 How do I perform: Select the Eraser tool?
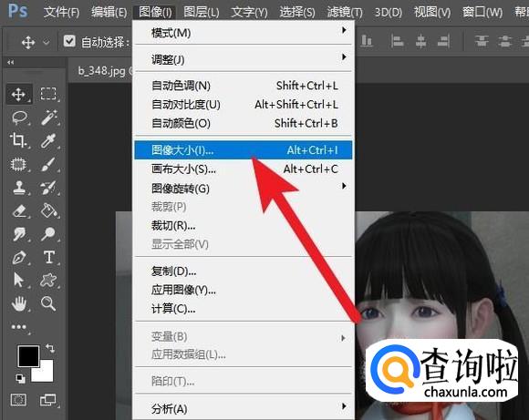[x=19, y=210]
